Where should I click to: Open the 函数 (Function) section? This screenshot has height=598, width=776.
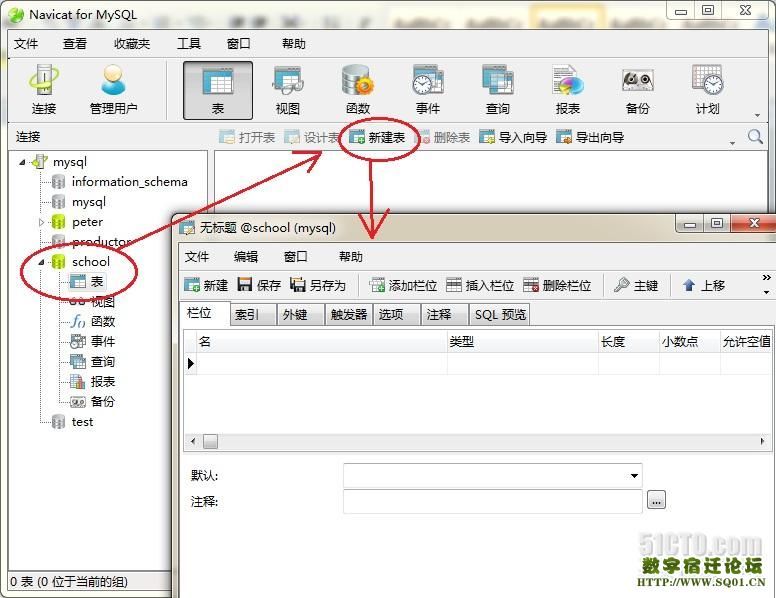(358, 91)
